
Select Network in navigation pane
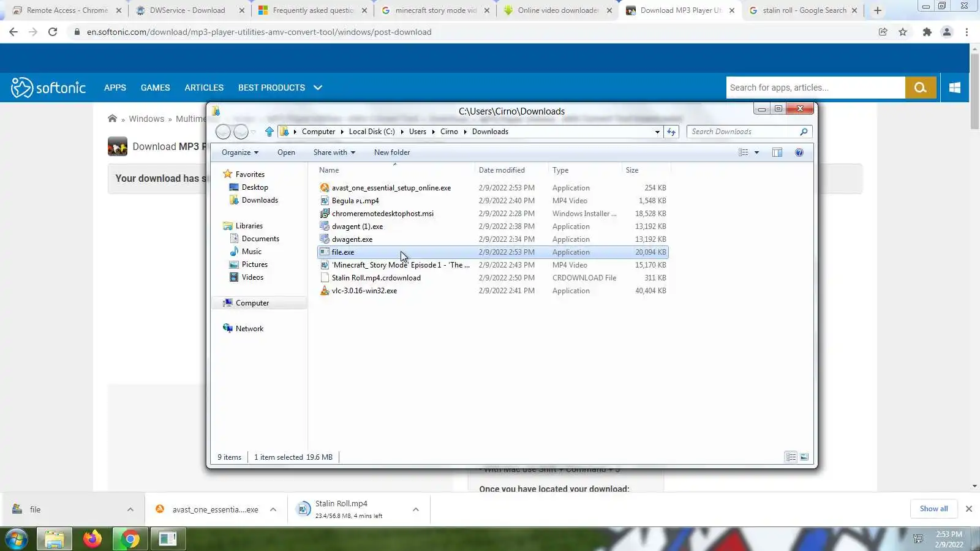point(249,329)
